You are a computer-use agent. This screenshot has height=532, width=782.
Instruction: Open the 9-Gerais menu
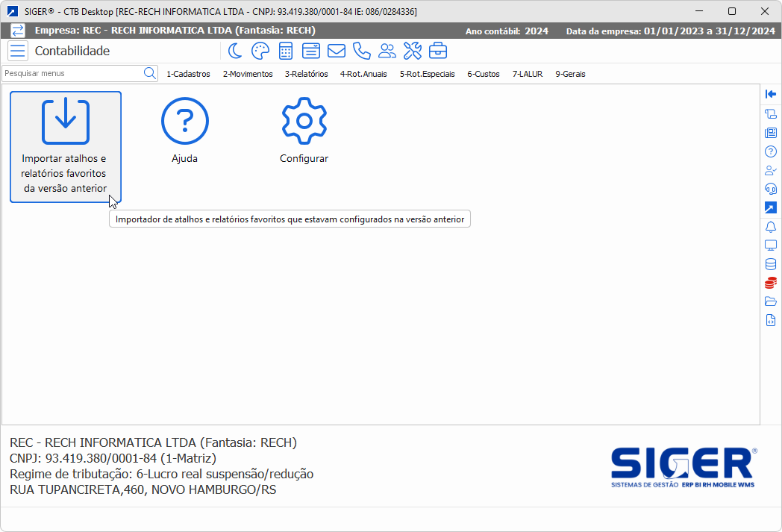point(571,74)
